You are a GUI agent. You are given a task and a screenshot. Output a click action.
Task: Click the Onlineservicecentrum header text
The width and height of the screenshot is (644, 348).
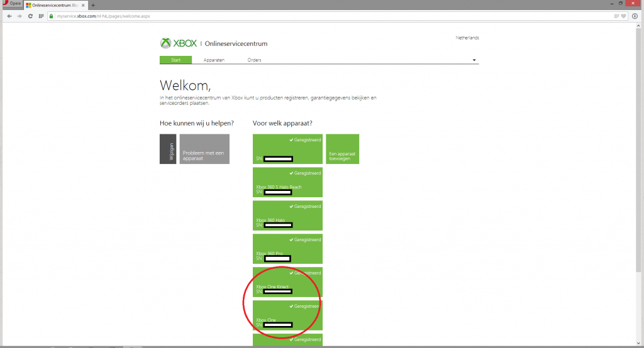pos(236,43)
